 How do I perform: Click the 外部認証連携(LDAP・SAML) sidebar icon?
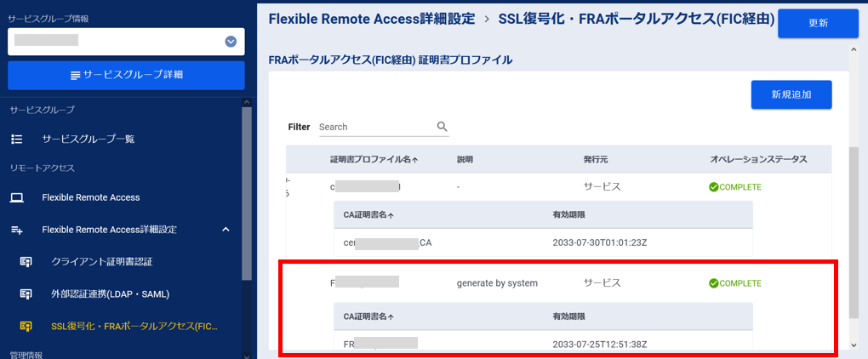[x=26, y=294]
